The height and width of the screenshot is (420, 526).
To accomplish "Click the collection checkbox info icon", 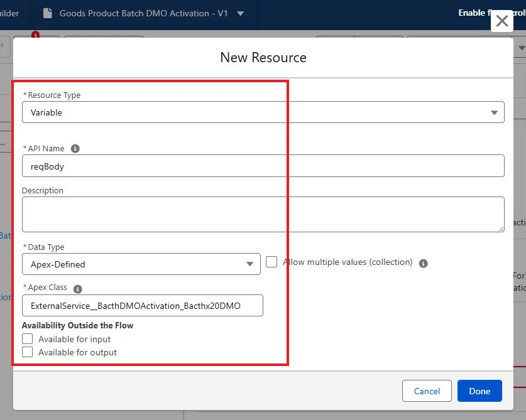I will [x=424, y=263].
